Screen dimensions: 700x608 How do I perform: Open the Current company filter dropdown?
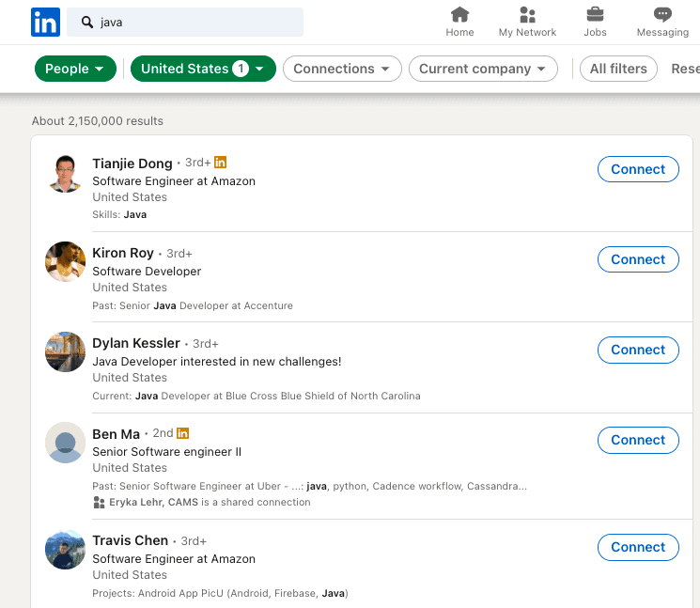tap(483, 69)
